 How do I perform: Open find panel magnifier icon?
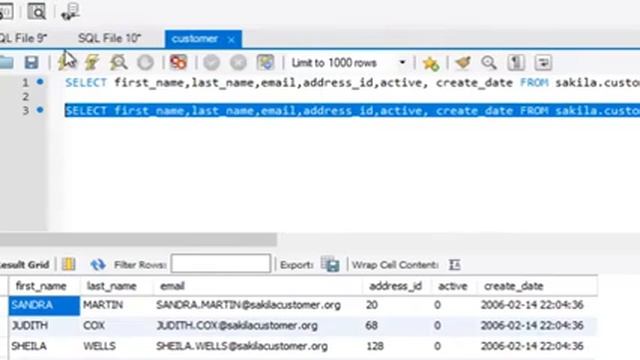point(489,62)
